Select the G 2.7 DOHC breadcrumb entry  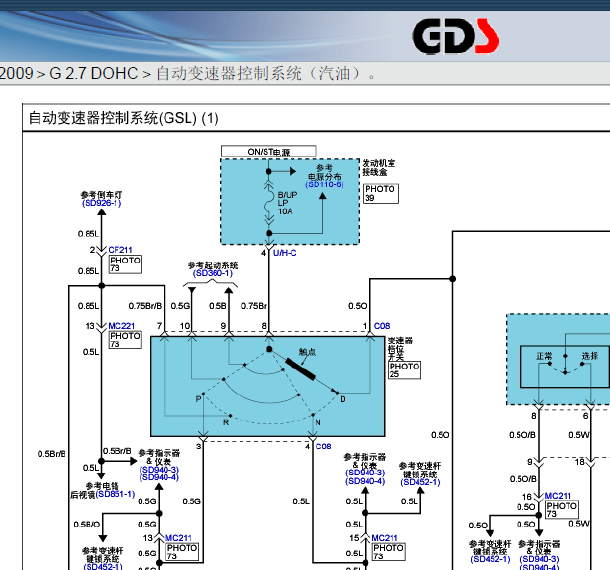[93, 73]
